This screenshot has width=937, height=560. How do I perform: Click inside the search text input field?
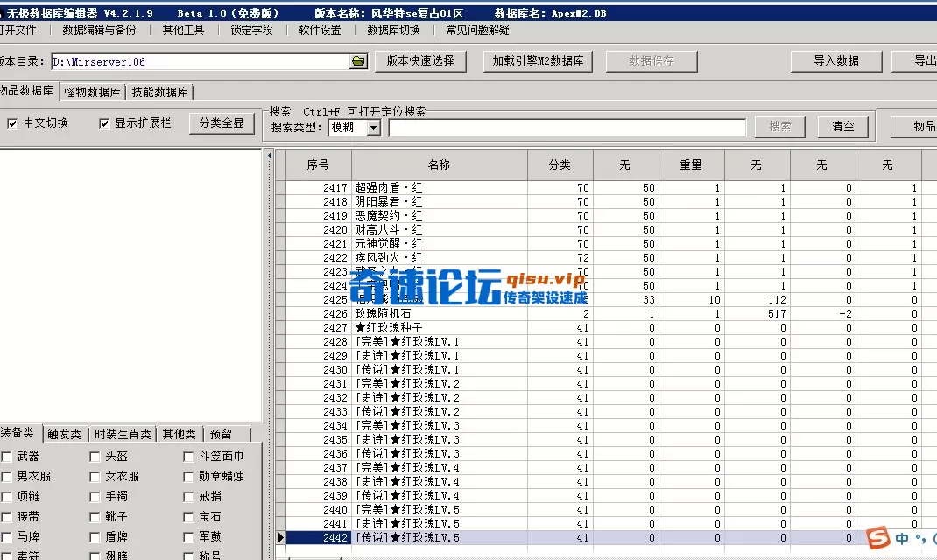[569, 126]
